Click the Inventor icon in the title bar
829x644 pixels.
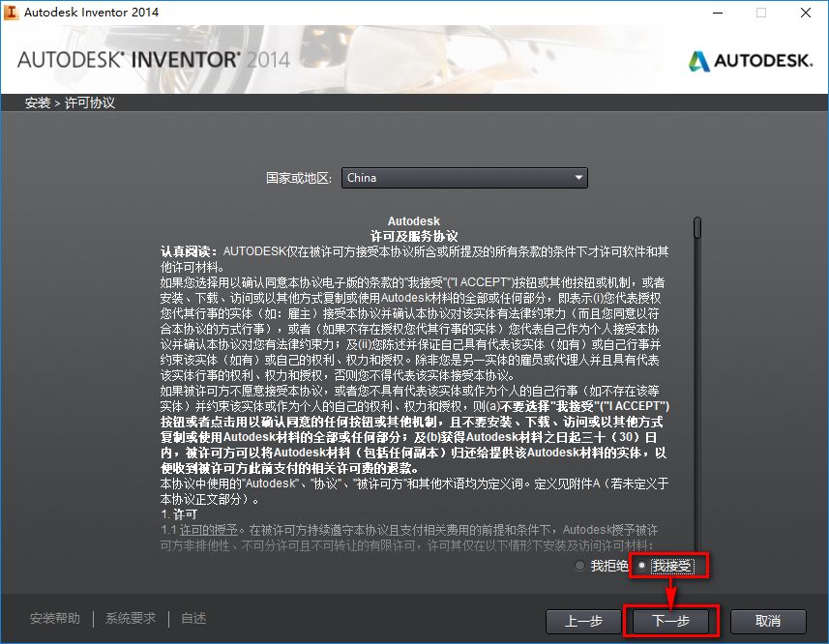pyautogui.click(x=14, y=13)
